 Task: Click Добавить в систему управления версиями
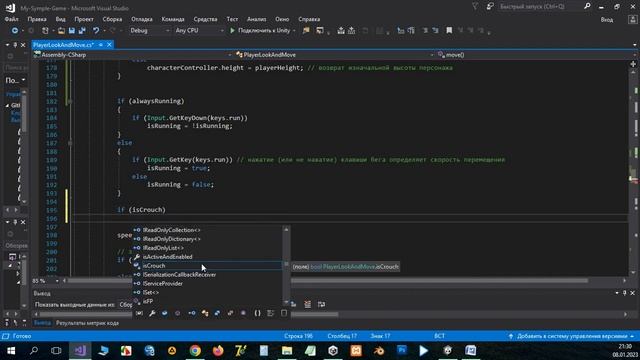[x=571, y=336]
